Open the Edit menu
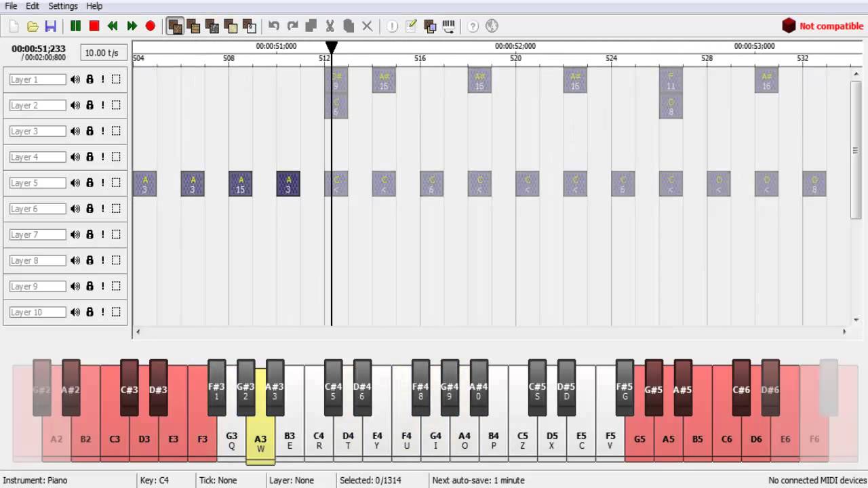The height and width of the screenshot is (488, 868). click(x=33, y=6)
